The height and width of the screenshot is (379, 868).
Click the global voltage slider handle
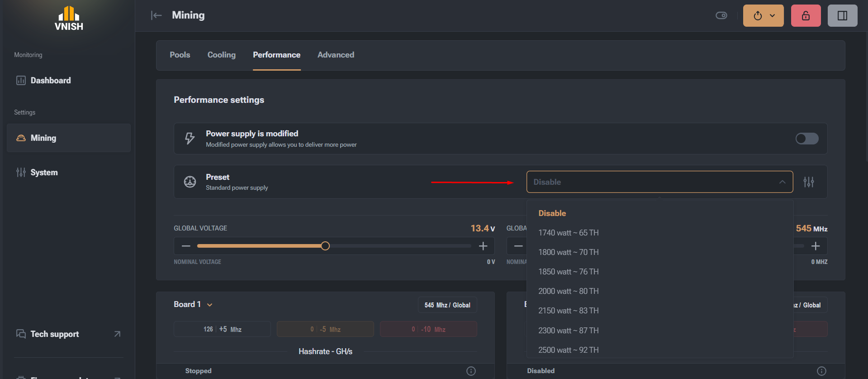325,246
